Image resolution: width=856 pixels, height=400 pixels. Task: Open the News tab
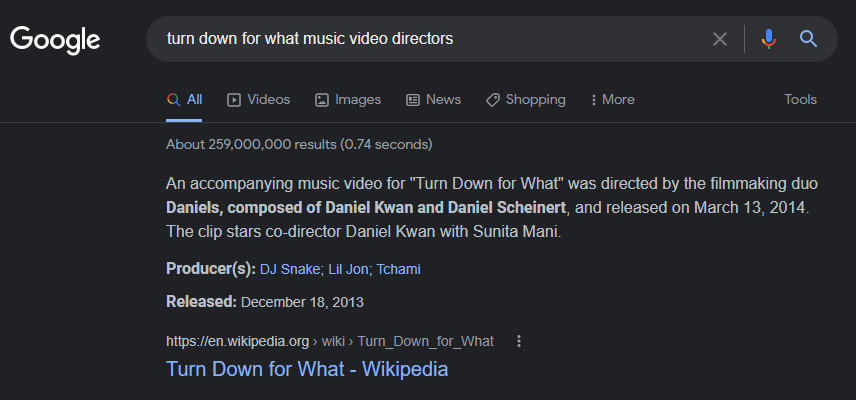(x=434, y=100)
